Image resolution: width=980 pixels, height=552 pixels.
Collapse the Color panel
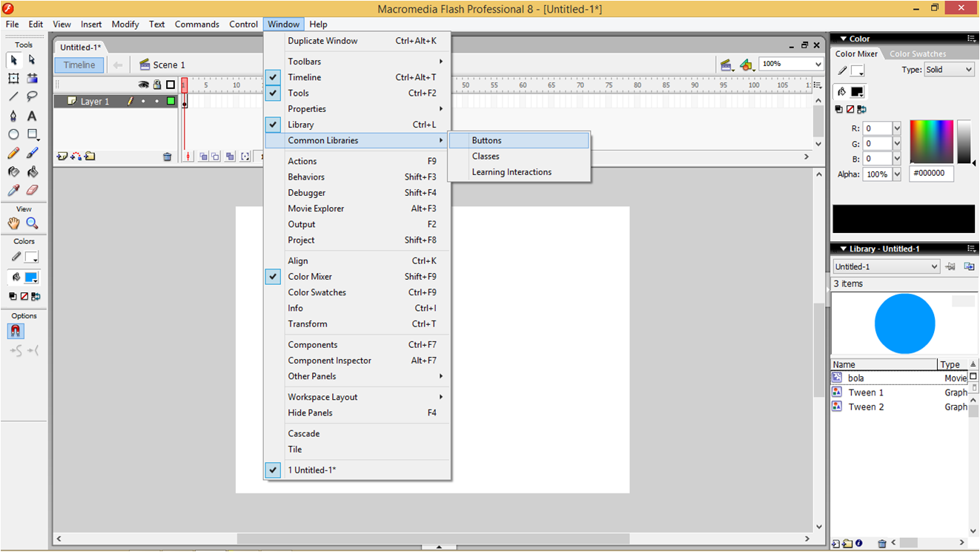tap(842, 39)
